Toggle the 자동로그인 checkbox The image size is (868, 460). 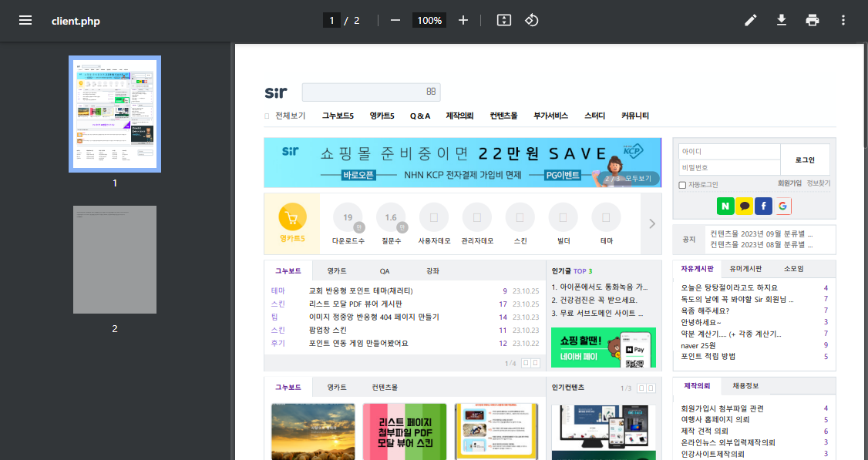tap(682, 185)
